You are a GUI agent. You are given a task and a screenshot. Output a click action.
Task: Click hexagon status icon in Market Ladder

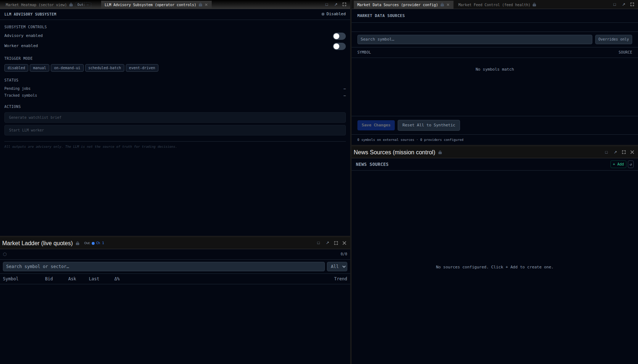[5, 254]
